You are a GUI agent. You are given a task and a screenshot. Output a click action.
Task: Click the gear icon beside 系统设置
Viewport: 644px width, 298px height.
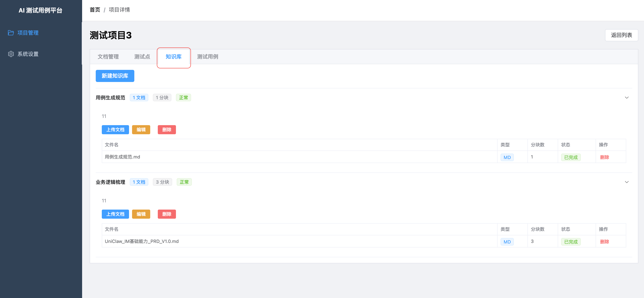(11, 54)
